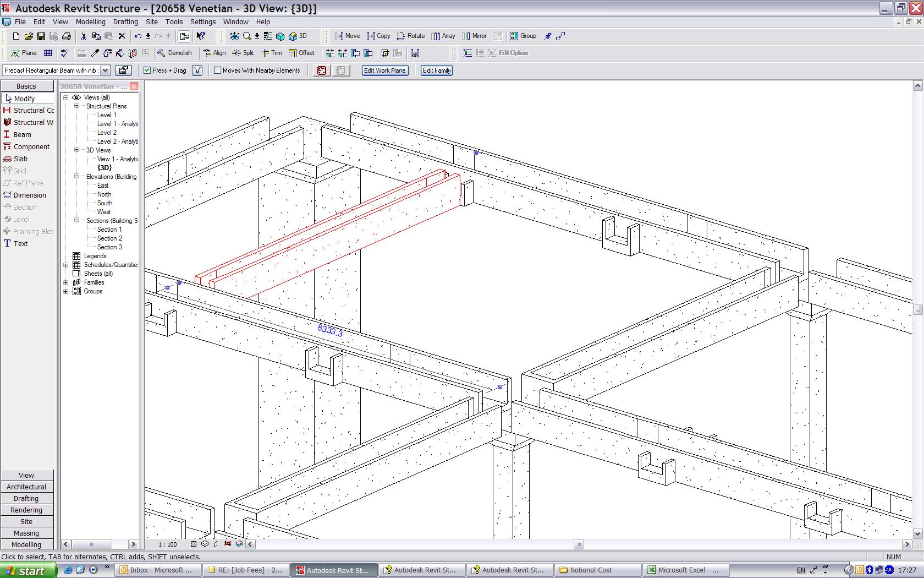
Task: Click the Edit Work Plane button
Action: click(x=384, y=70)
